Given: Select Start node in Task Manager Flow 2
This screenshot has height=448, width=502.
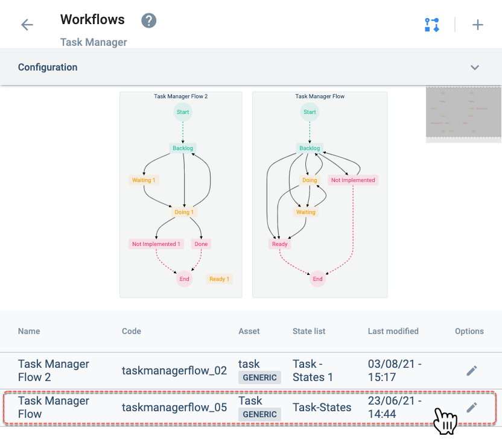Looking at the screenshot, I should click(x=183, y=112).
